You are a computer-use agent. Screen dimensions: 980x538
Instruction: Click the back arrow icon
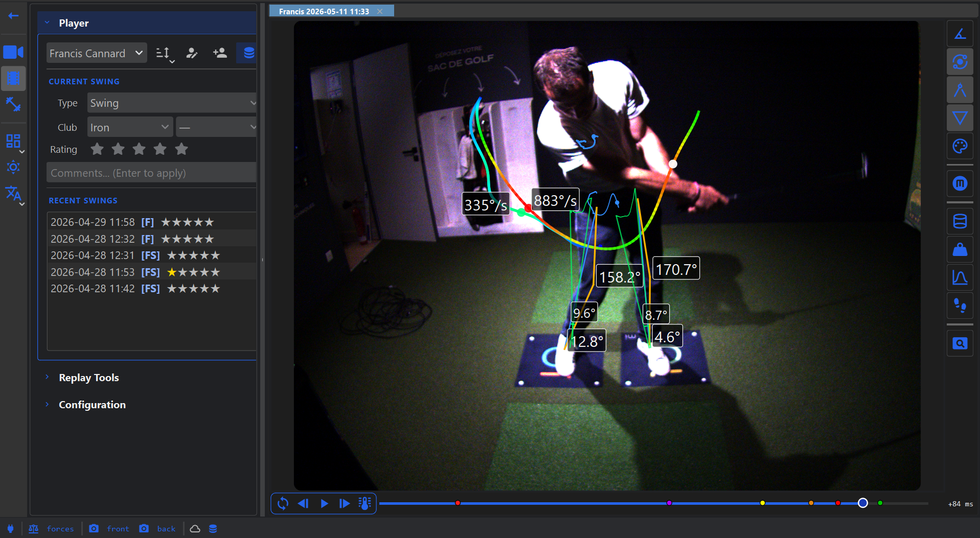[13, 16]
